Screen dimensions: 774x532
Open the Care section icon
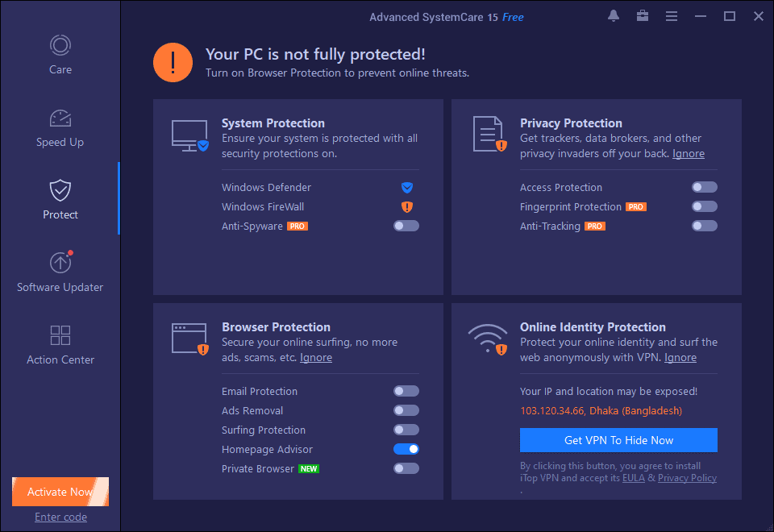point(60,45)
